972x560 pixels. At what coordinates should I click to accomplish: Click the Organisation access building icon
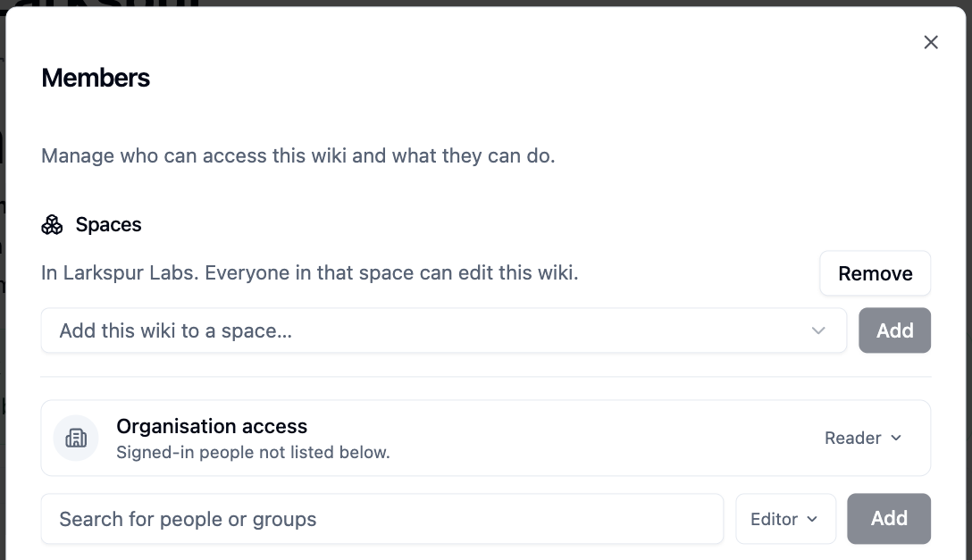click(x=76, y=438)
